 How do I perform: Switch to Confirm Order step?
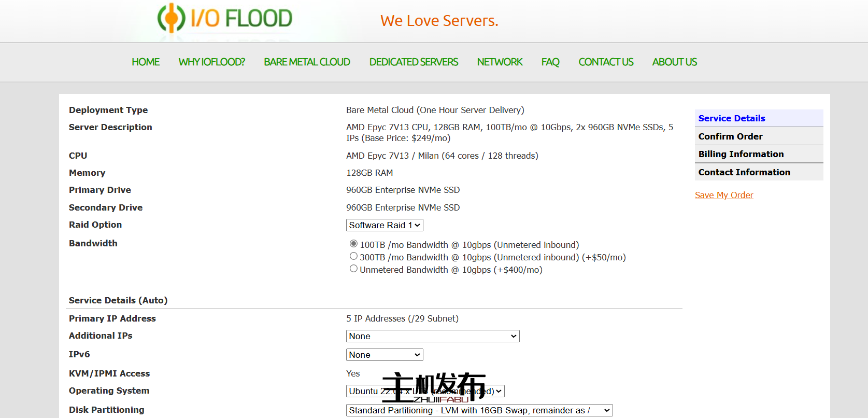tap(730, 136)
